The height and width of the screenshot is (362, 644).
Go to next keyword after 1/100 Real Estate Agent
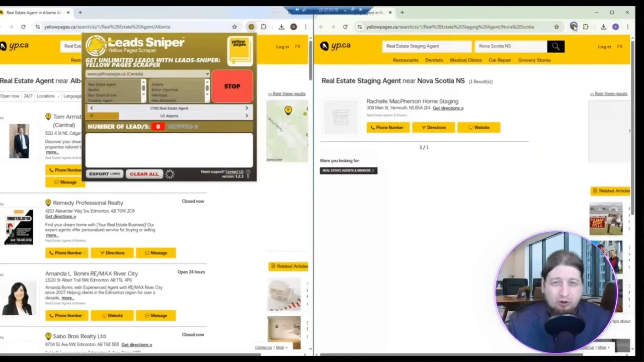(x=247, y=108)
